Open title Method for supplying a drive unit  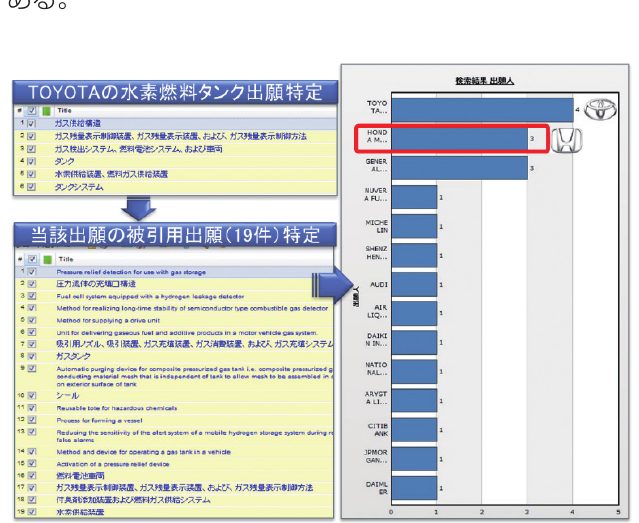pos(108,320)
